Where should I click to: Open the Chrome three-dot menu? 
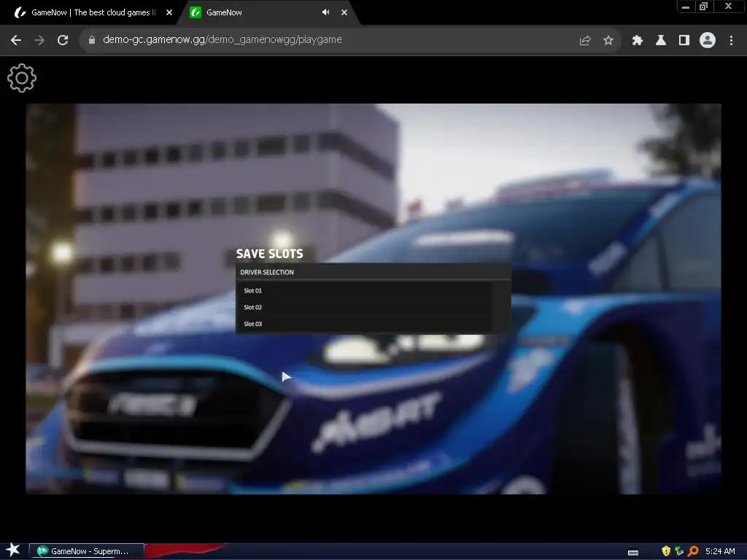(x=731, y=41)
